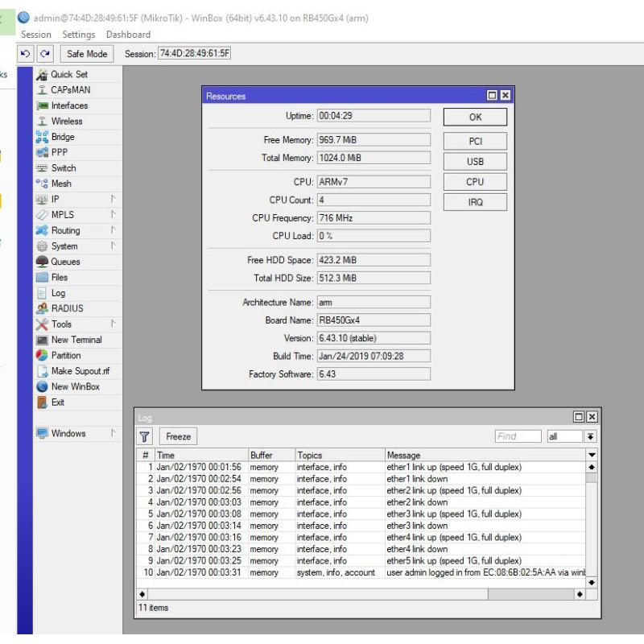644x644 pixels.
Task: Click the filter funnel icon in Log
Action: coord(145,436)
